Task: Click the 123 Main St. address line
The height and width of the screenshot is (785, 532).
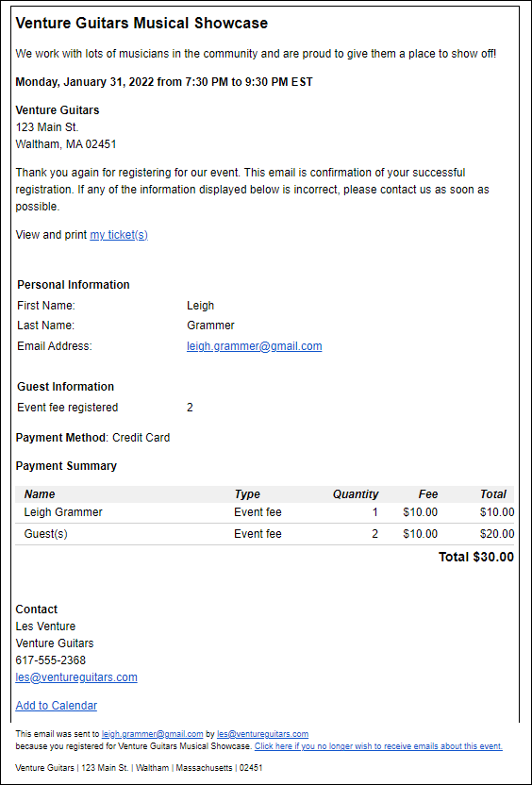Action: [x=47, y=127]
